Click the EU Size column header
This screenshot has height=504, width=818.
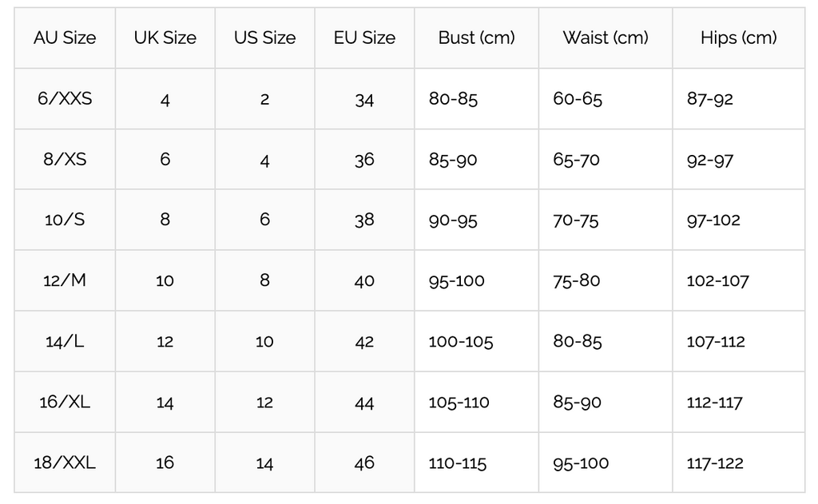click(x=364, y=38)
